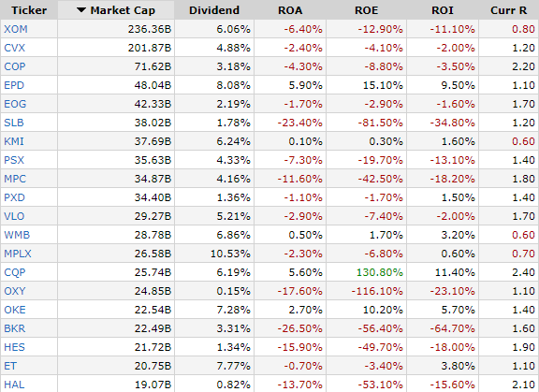
Task: Open the OKE ticker link
Action: [x=14, y=310]
